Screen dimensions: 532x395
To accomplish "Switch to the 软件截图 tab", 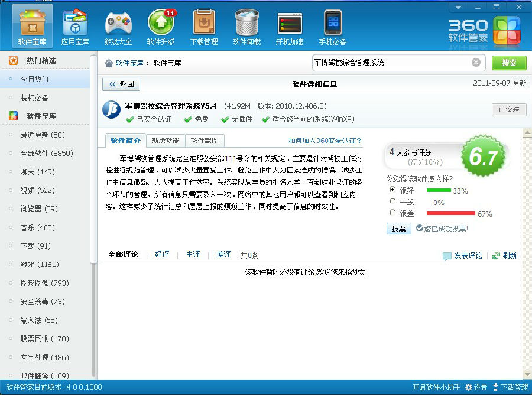I will [205, 141].
